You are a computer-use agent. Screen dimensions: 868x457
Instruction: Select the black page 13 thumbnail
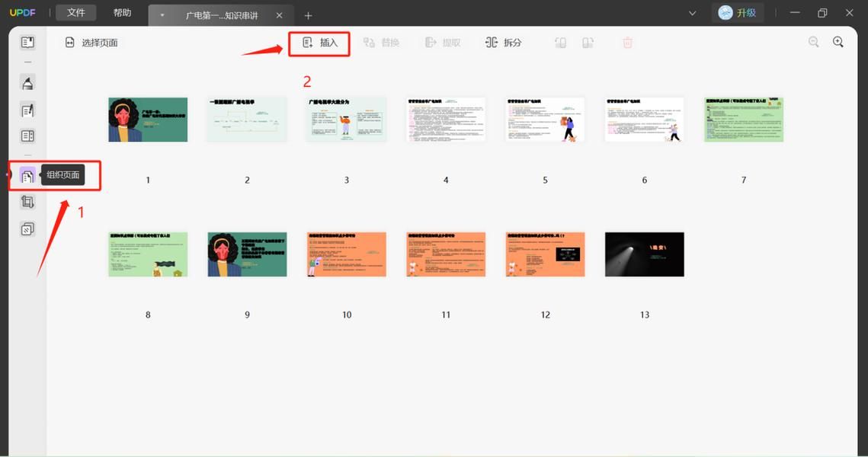(644, 254)
